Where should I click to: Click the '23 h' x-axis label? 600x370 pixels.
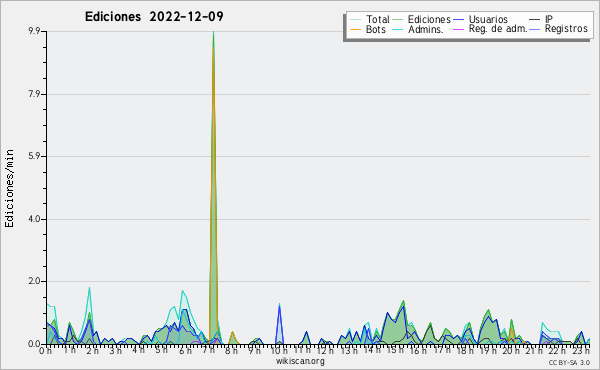point(580,351)
